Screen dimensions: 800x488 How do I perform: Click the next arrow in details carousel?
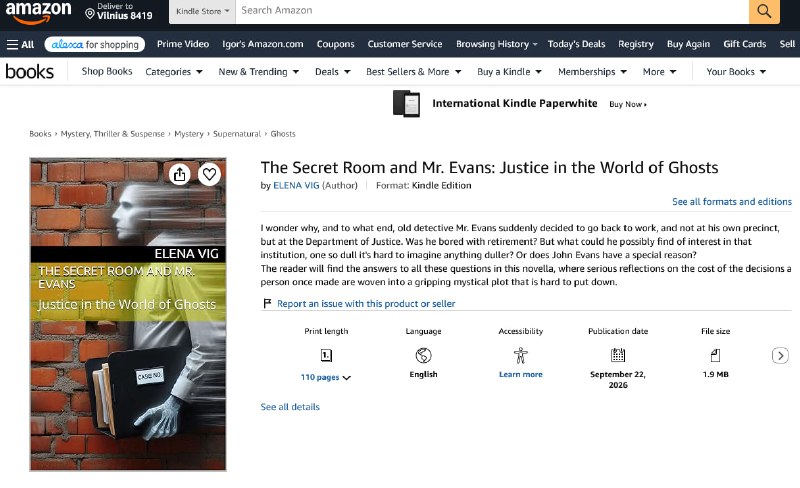point(780,355)
